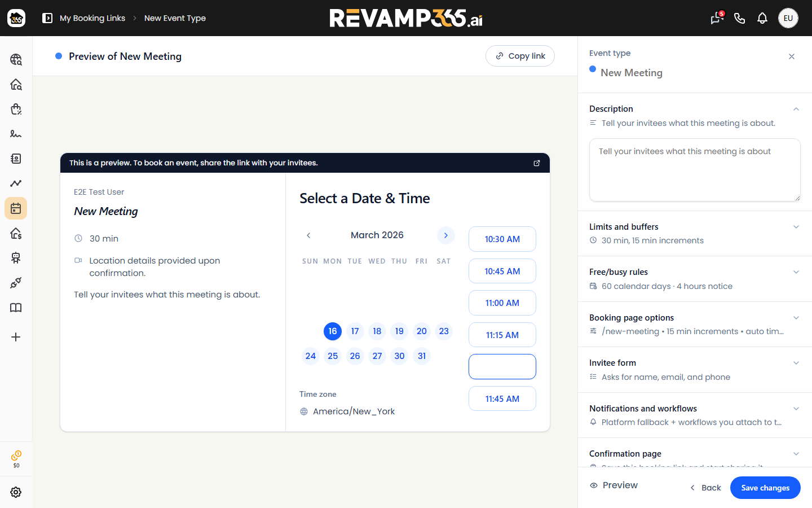The height and width of the screenshot is (508, 812).
Task: Open the contacts notebook icon in the sidebar
Action: [16, 159]
